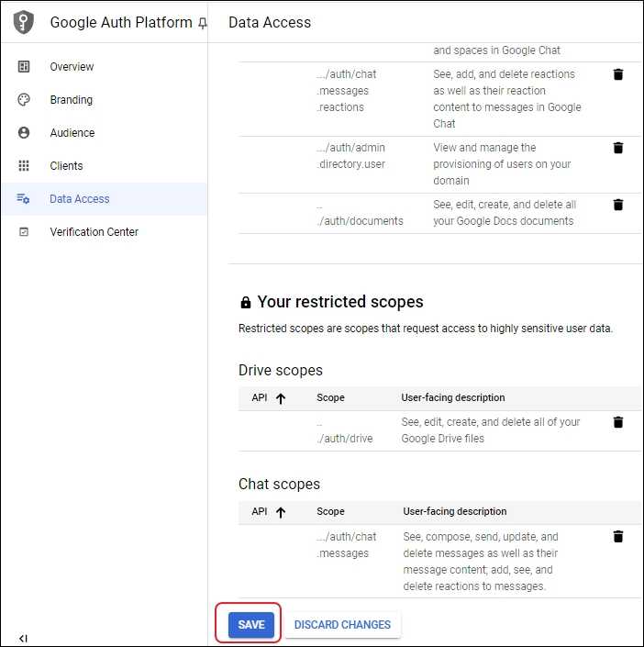Viewport: 644px width, 647px height.
Task: Select the Data Access menu item
Action: [x=105, y=199]
